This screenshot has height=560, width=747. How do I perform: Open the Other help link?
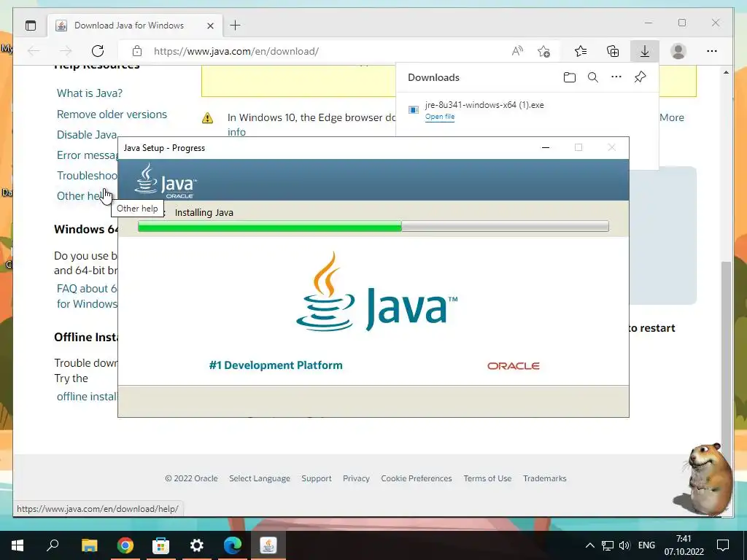(x=79, y=195)
